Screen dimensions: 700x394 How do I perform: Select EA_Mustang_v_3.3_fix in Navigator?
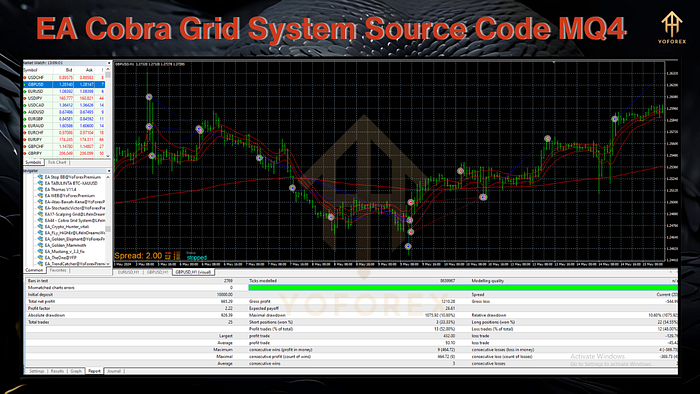(64, 252)
